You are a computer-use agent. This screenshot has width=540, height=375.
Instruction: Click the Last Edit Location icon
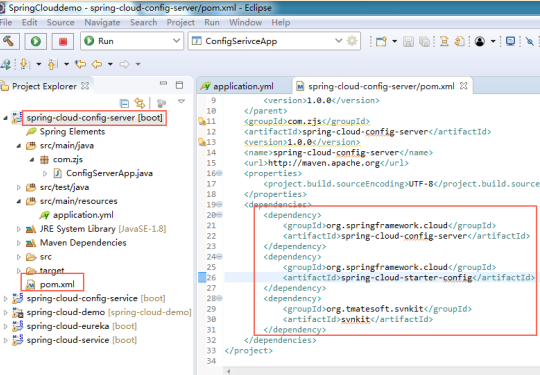click(x=81, y=64)
